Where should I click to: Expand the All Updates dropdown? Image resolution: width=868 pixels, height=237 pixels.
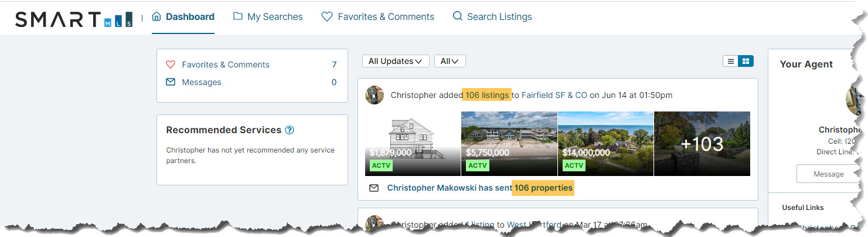396,61
